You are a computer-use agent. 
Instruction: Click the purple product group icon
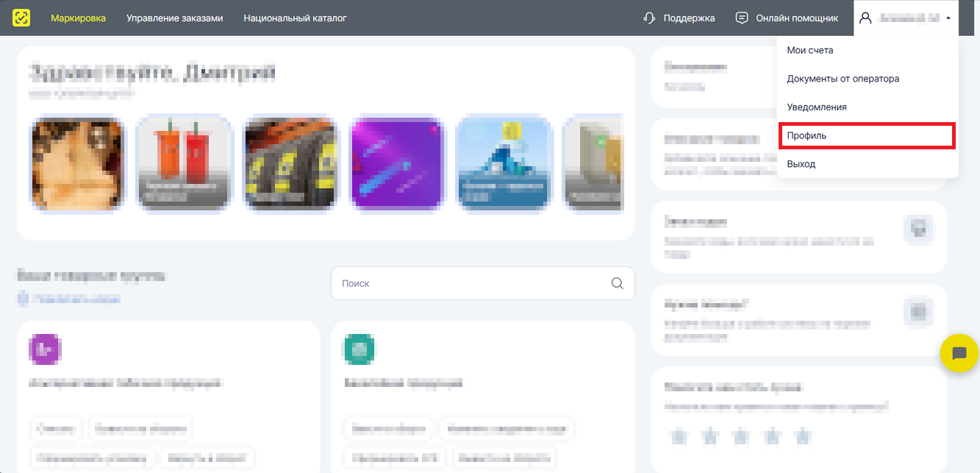coord(45,349)
